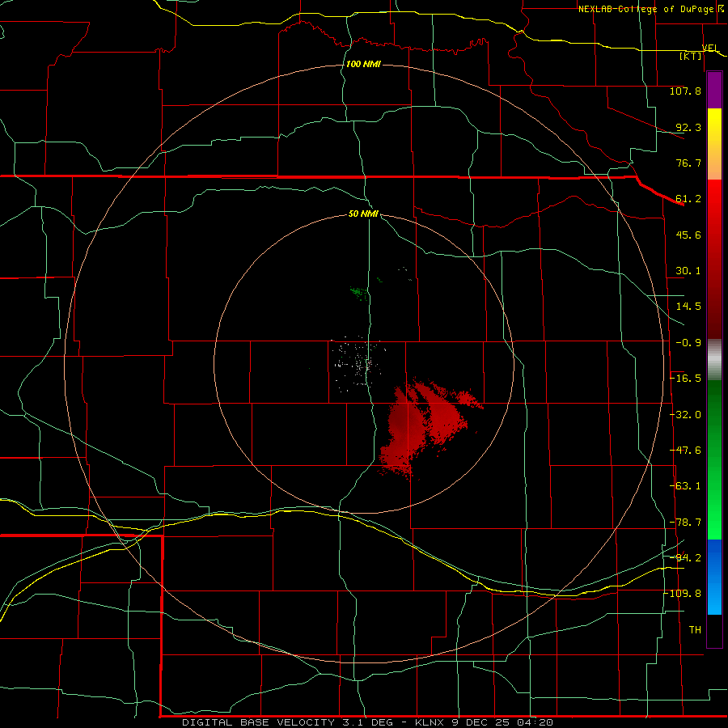Click the 76.7 velocity scale value
The height and width of the screenshot is (728, 728).
coord(688,163)
